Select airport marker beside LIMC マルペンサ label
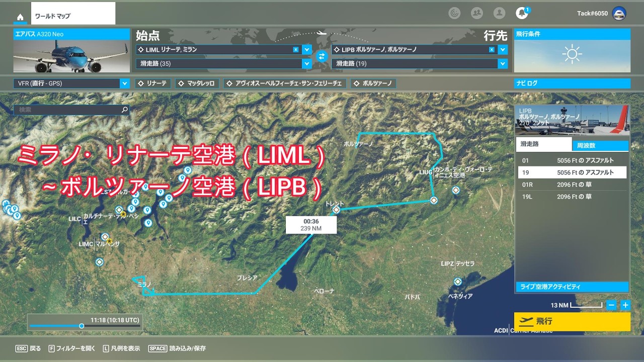644x362 pixels. [x=105, y=237]
